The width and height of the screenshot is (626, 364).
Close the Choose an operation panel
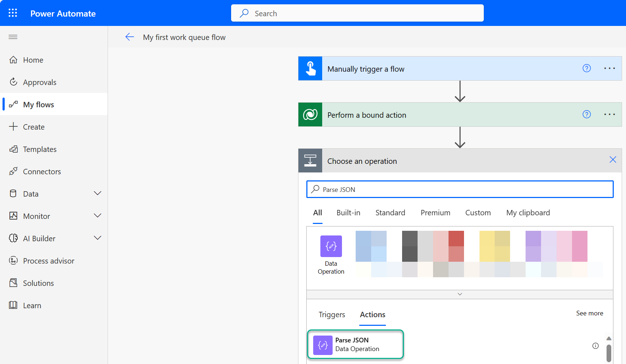click(x=613, y=159)
